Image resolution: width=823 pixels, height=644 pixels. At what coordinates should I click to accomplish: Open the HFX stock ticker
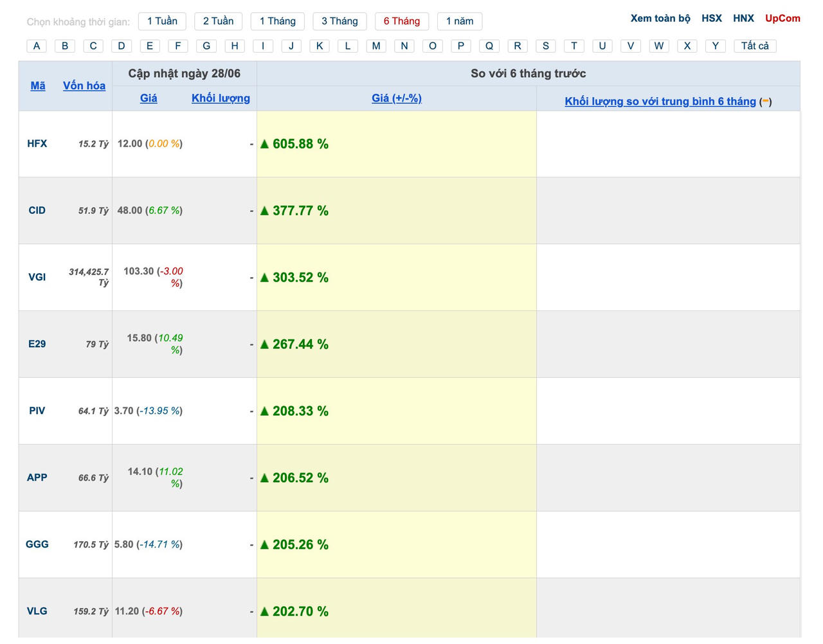tap(37, 143)
